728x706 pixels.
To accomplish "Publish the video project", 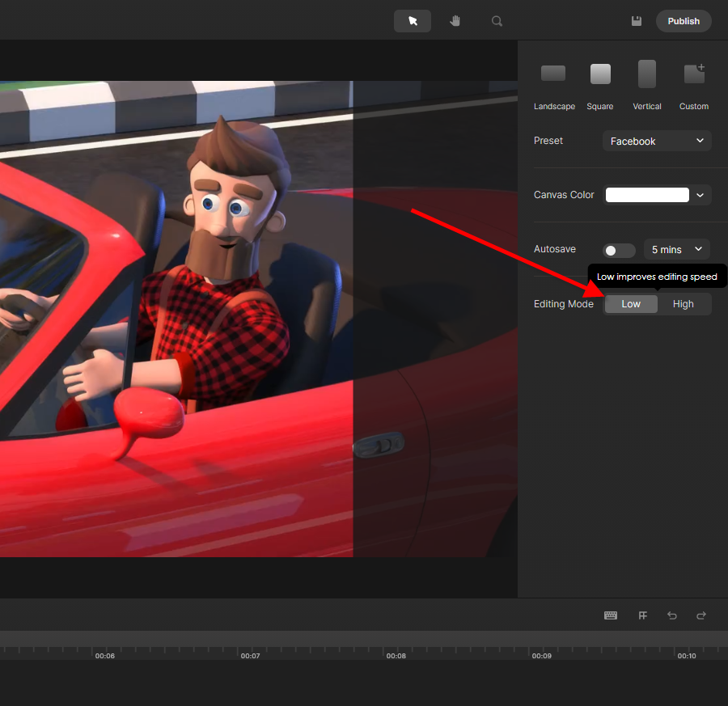I will 684,21.
